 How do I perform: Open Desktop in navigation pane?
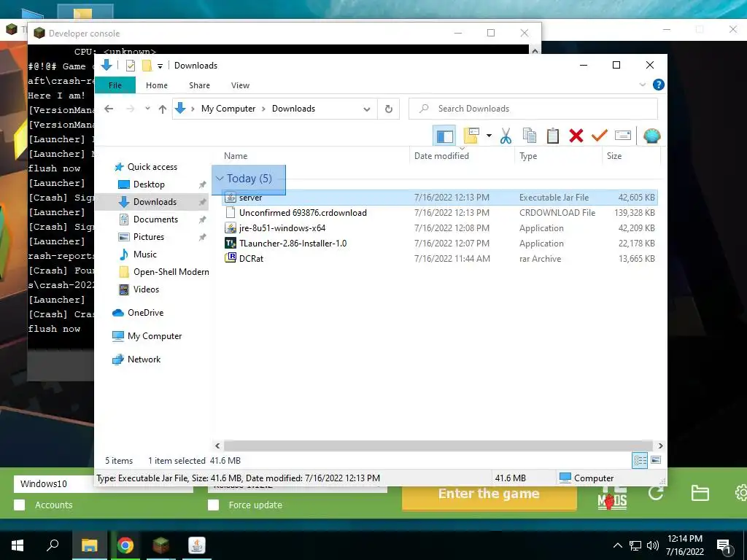pyautogui.click(x=149, y=184)
